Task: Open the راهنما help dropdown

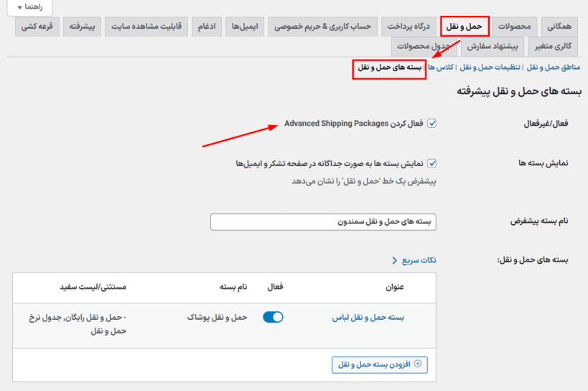Action: tap(29, 7)
